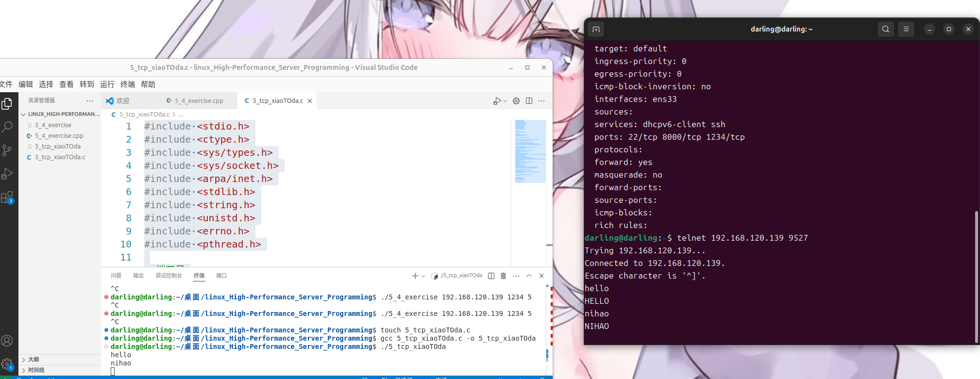Viewport: 980px width, 379px height.
Task: Click line 5 arpa/inet.h include
Action: (208, 179)
